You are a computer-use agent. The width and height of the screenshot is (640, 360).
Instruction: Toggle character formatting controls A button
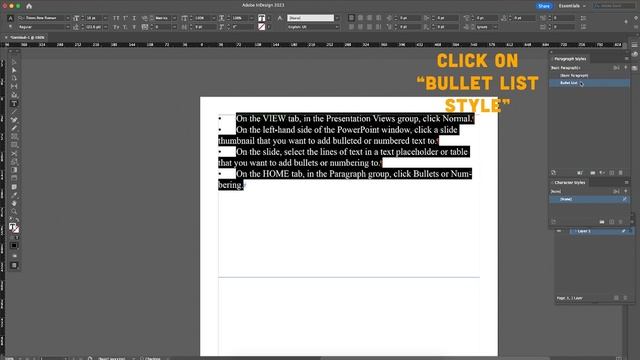pos(11,18)
